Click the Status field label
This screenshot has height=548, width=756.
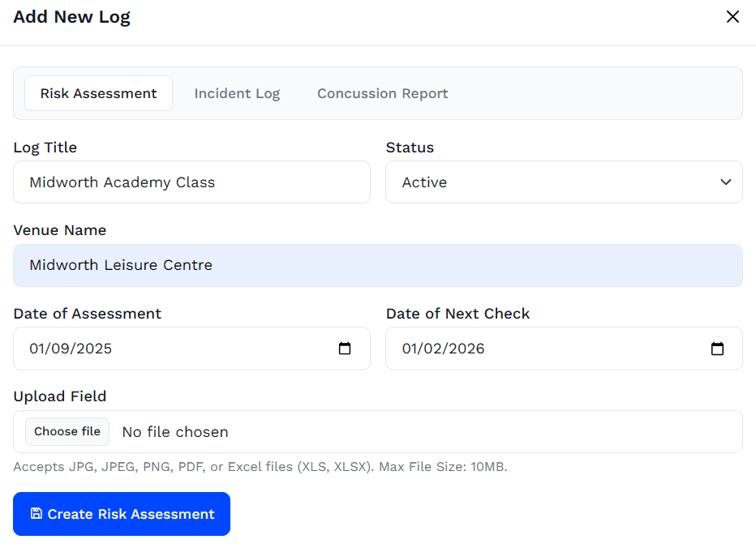click(410, 148)
